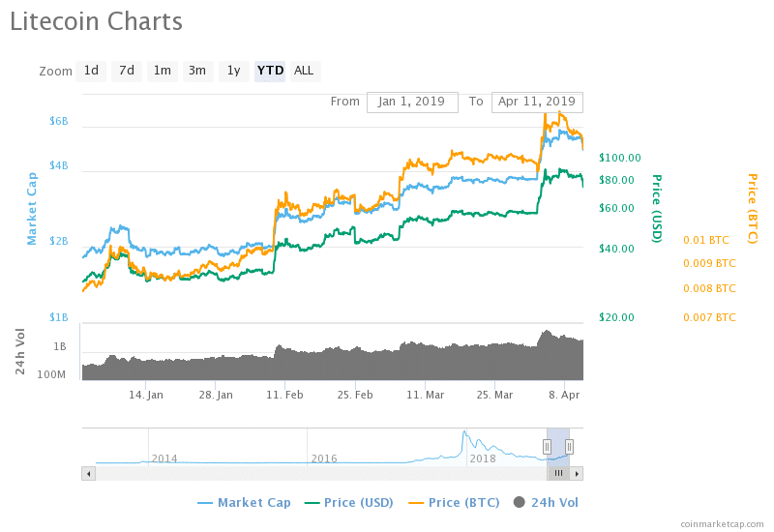
Task: Click 2018 label in navigator timeline
Action: point(483,458)
